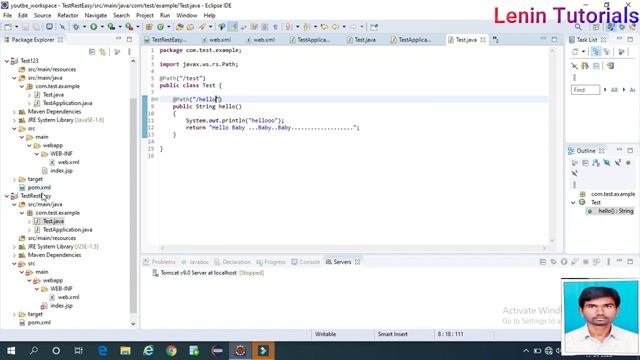Expand JRE System Library [J2SE-1.5]
This screenshot has width=640, height=360.
(14, 247)
